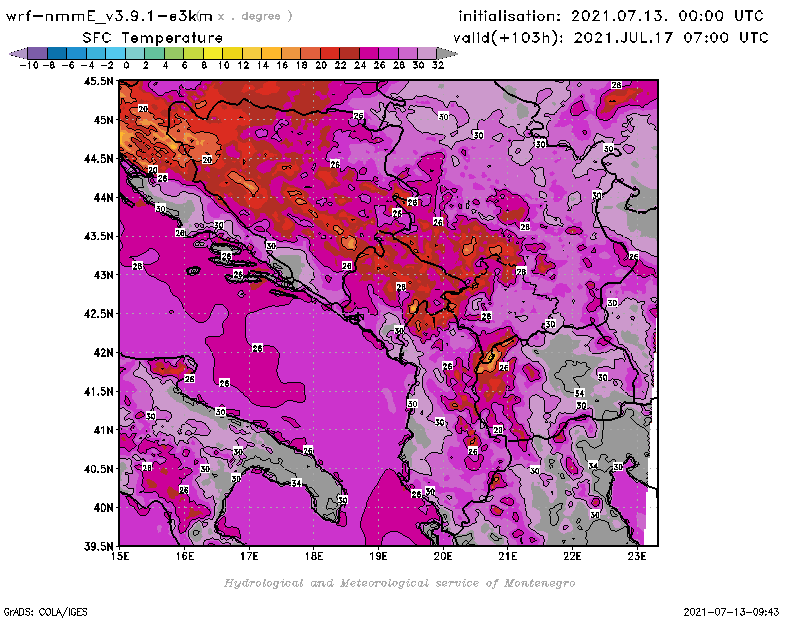Click the "39.5N" latitude axis label
This screenshot has width=800, height=618.
(99, 547)
